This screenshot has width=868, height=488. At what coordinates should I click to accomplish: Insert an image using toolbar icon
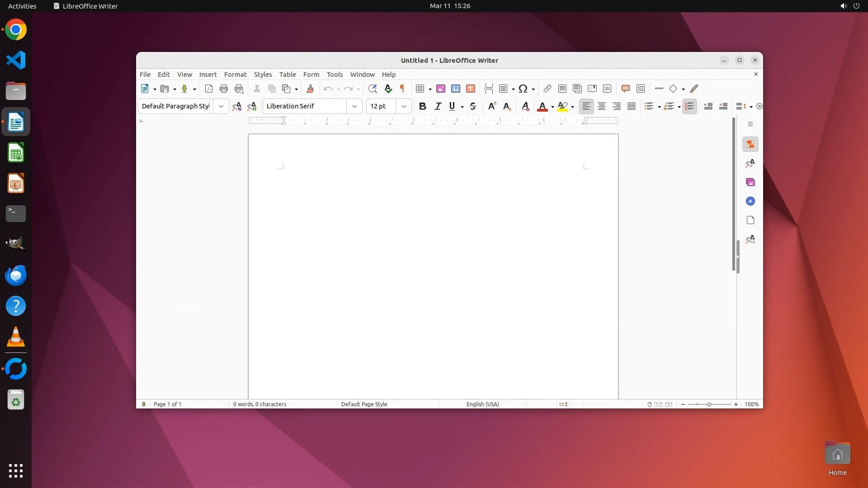click(x=441, y=89)
